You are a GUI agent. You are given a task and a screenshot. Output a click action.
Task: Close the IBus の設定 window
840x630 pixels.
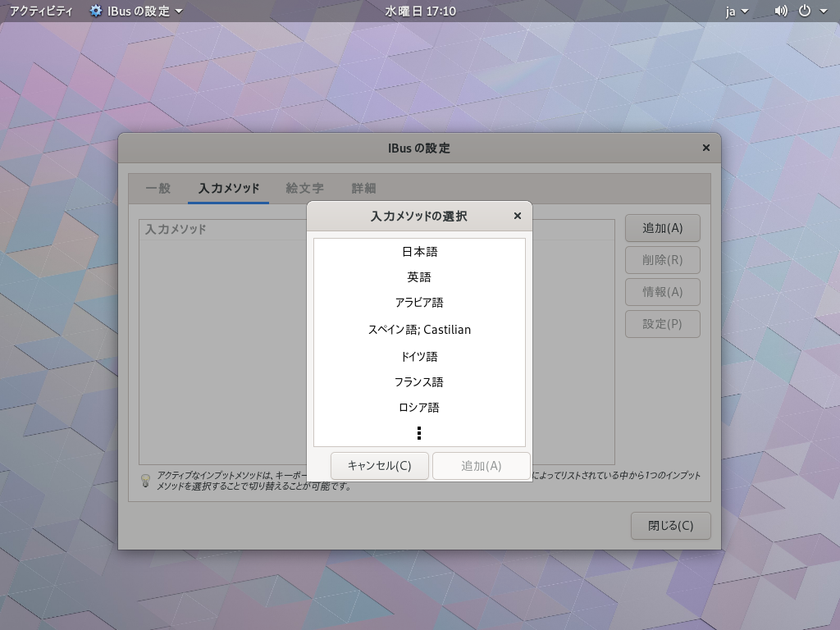[x=706, y=148]
